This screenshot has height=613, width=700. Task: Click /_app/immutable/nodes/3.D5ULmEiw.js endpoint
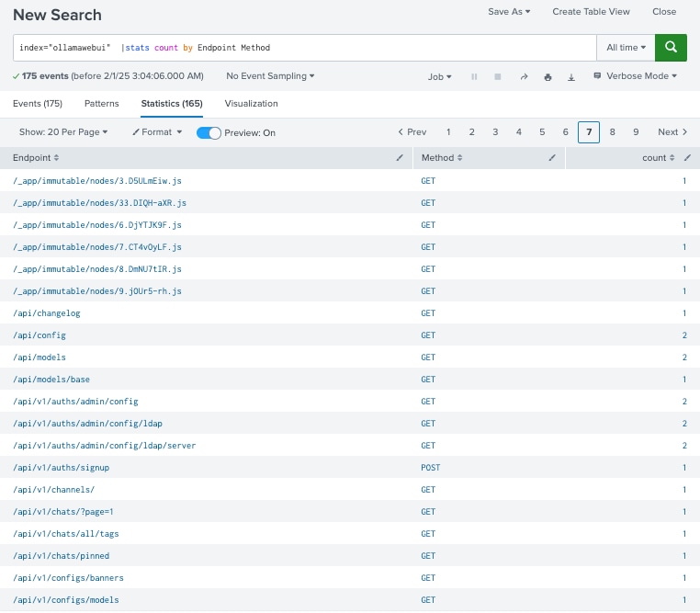point(97,181)
